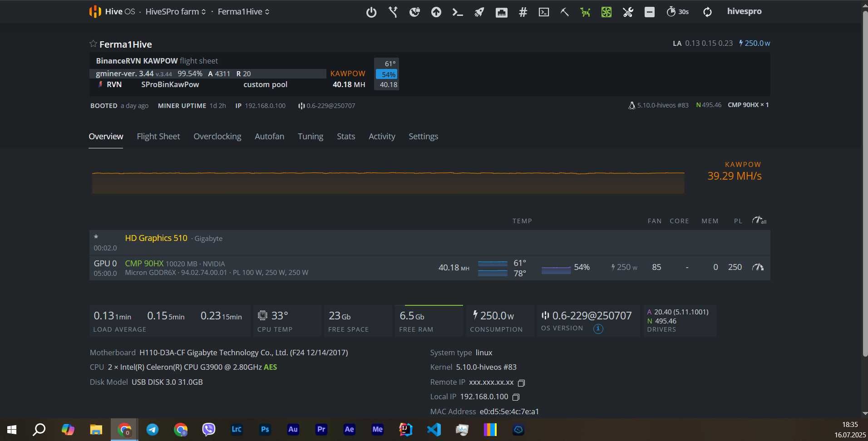Screen dimensions: 868x441
Task: Click the custom pool label
Action: pos(265,84)
